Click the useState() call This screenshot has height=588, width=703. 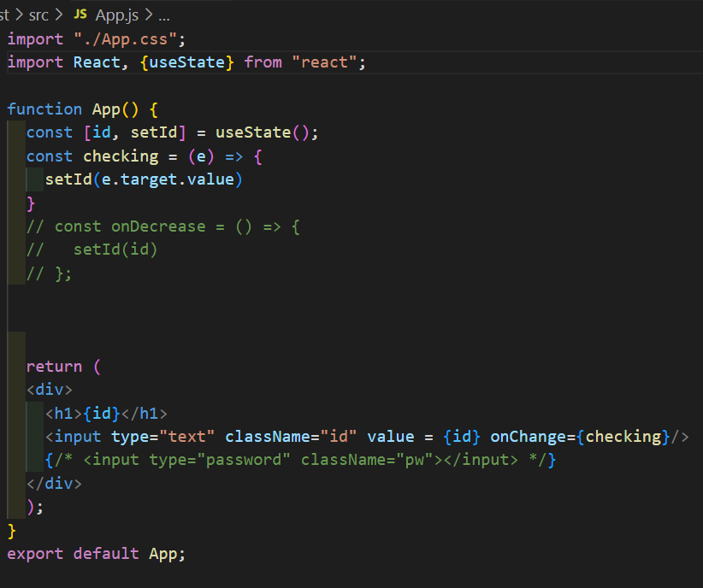click(x=263, y=132)
